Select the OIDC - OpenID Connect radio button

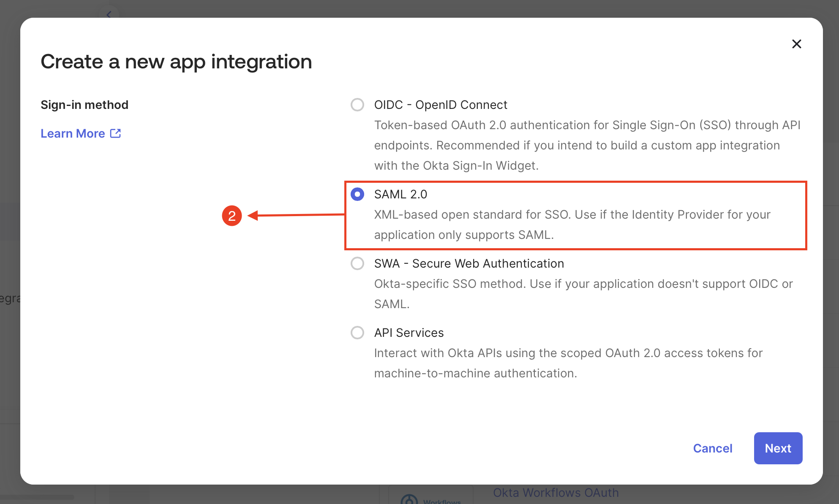pos(357,105)
